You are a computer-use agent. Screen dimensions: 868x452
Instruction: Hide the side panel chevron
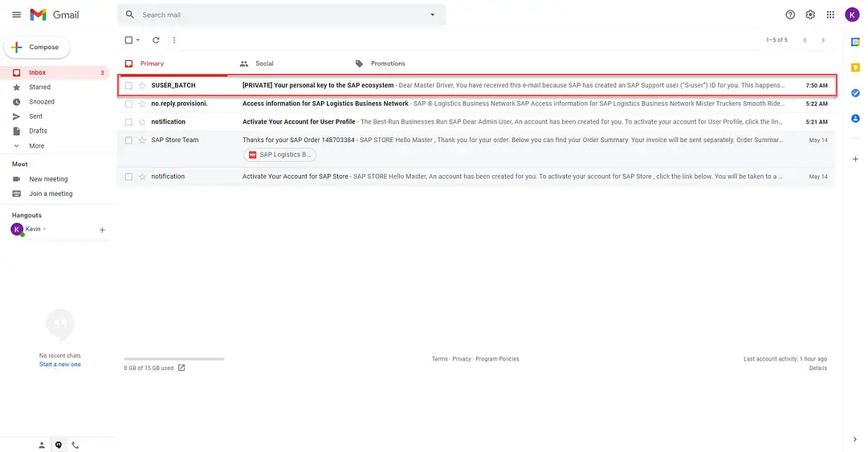click(855, 439)
